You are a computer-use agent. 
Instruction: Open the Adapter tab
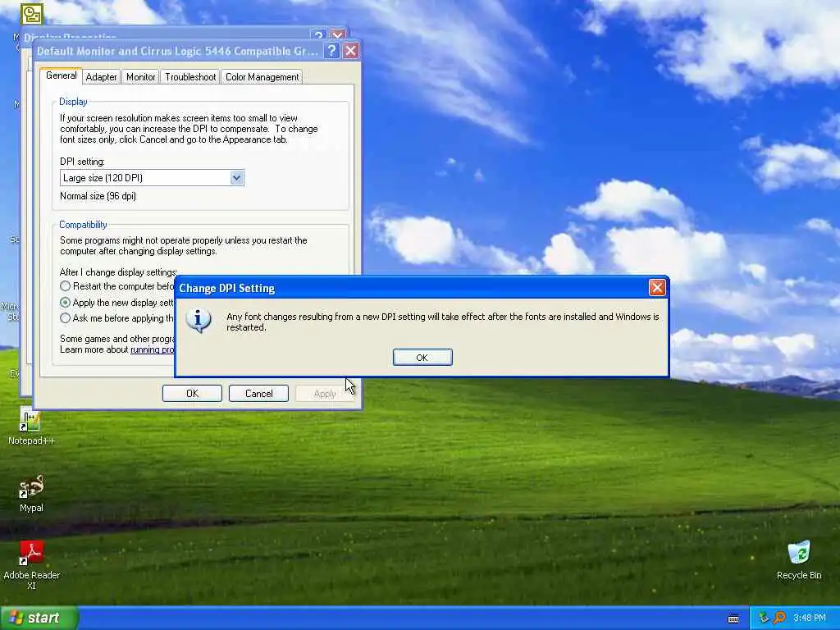[101, 77]
